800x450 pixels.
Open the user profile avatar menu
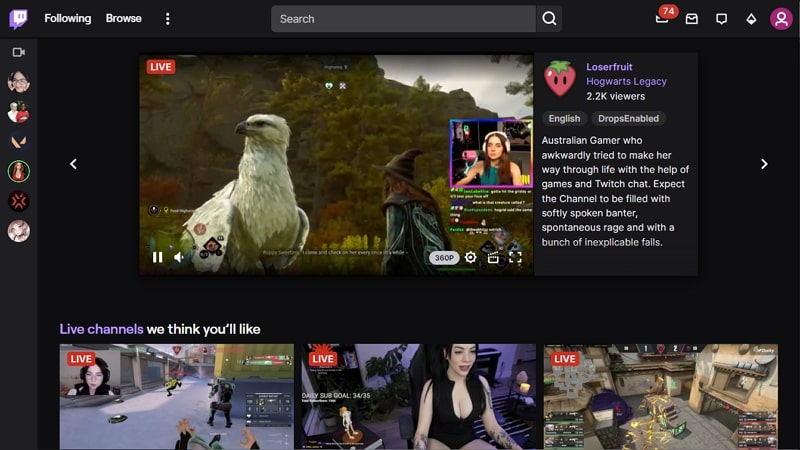781,19
